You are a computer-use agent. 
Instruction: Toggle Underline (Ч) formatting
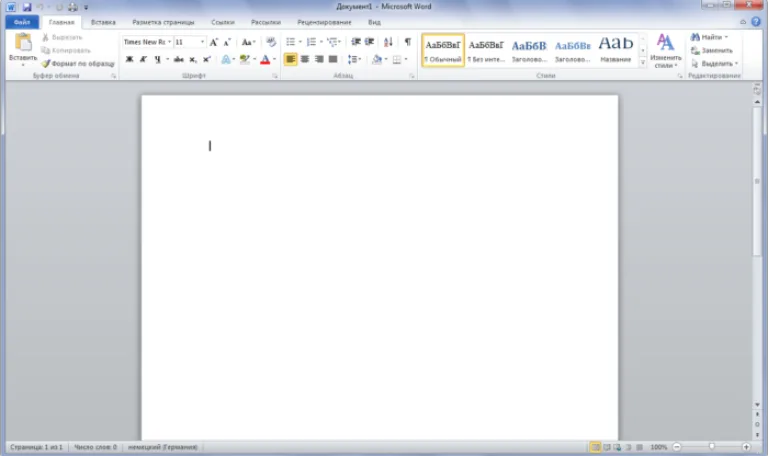157,59
